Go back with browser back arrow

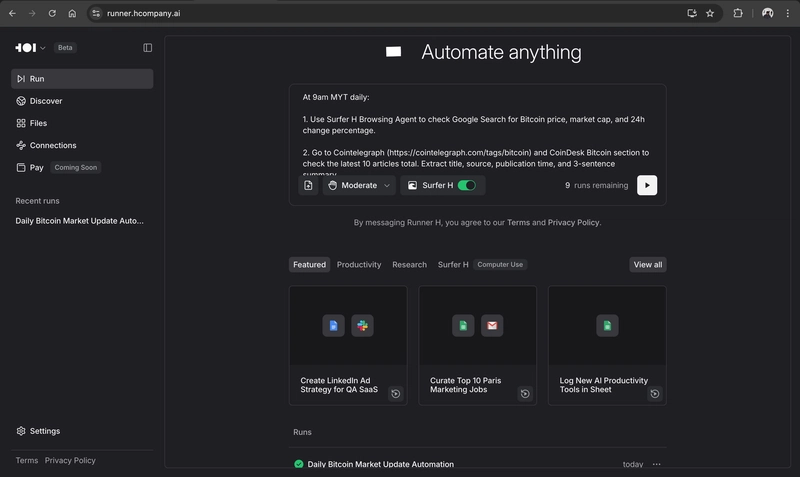(x=12, y=13)
